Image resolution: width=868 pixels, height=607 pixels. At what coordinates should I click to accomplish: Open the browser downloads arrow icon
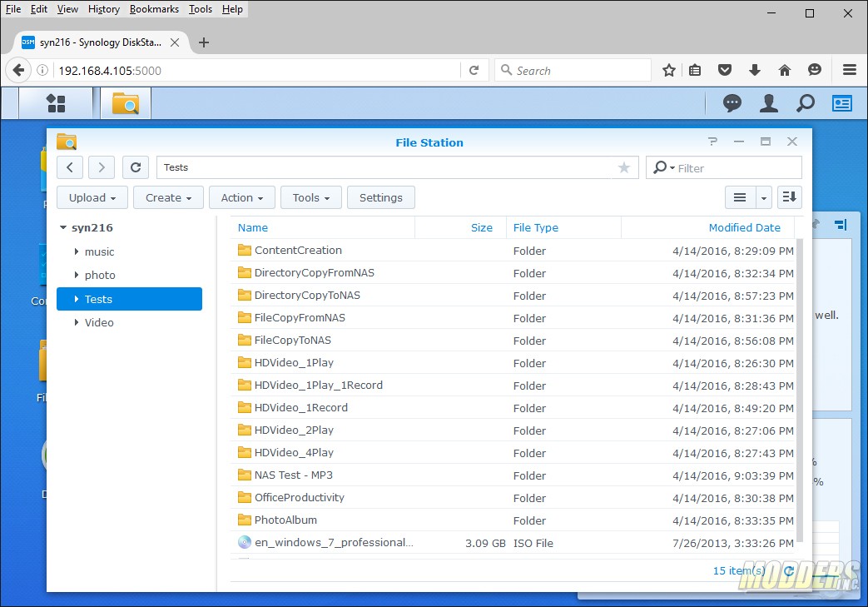click(755, 70)
